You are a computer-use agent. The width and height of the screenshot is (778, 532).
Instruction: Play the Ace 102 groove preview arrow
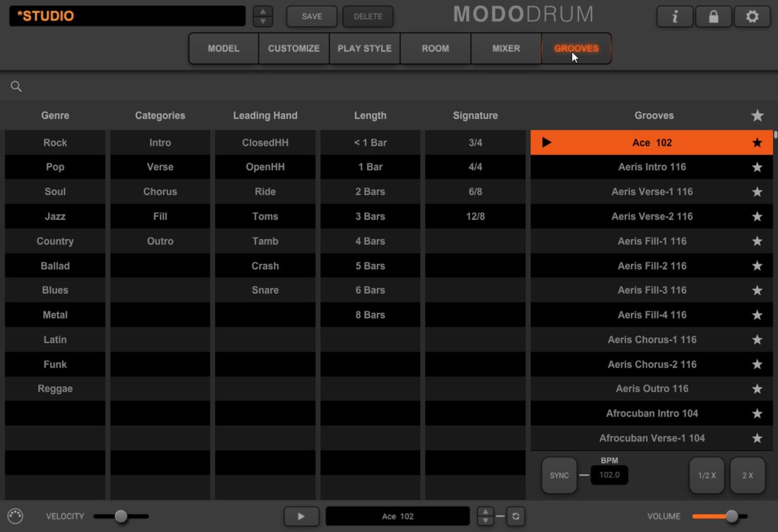click(546, 143)
